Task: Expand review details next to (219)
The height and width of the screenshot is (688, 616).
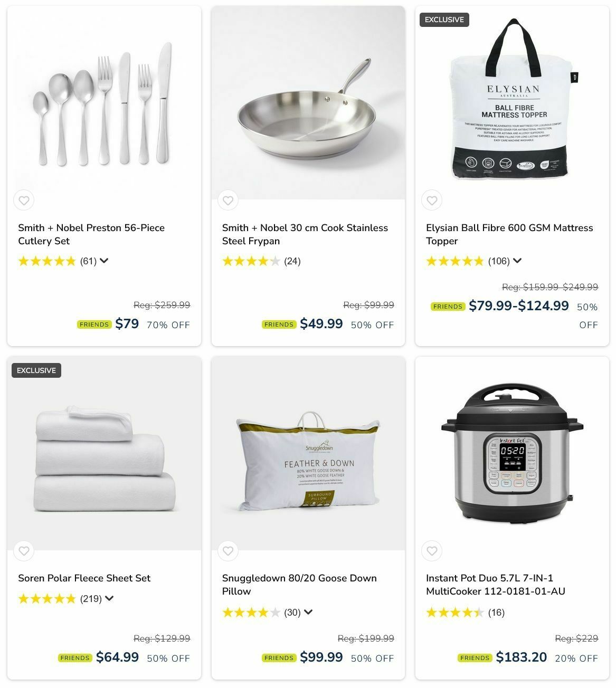Action: pyautogui.click(x=109, y=598)
